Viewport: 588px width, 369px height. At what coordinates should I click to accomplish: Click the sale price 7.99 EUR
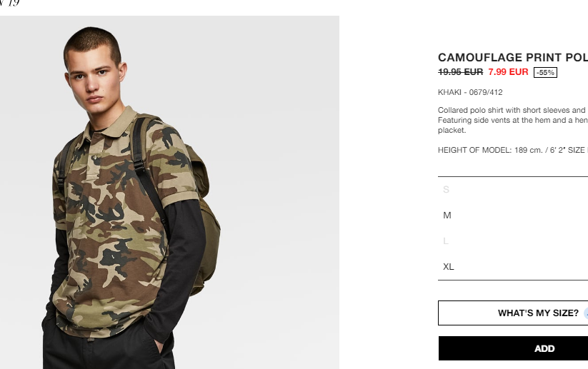click(x=508, y=71)
